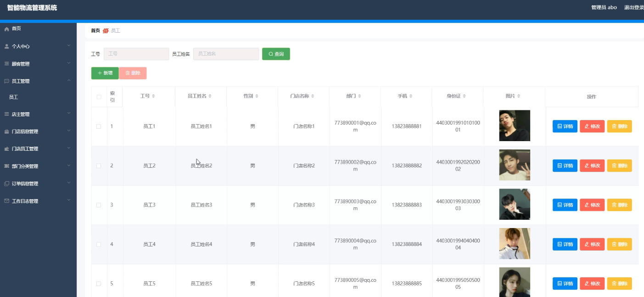Collapse the 员工管理 menu chevron
Viewport: 644px width, 297px height.
click(69, 80)
